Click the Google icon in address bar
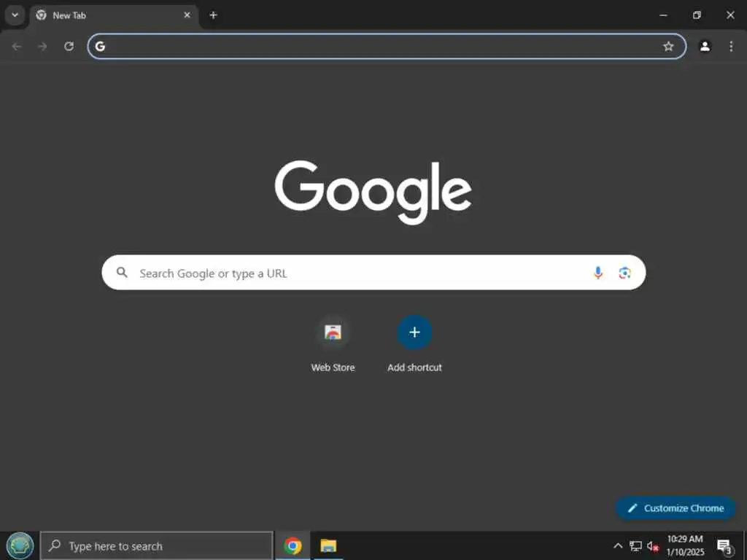Image resolution: width=747 pixels, height=560 pixels. pyautogui.click(x=100, y=46)
